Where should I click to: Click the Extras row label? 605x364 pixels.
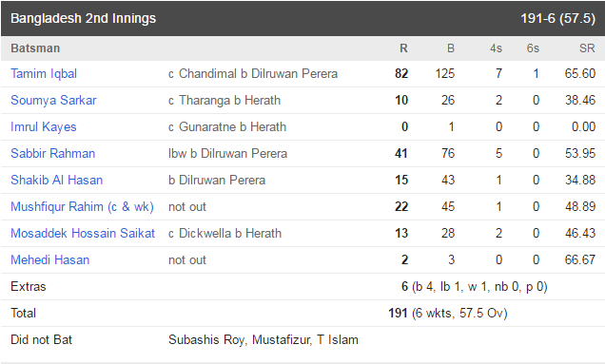29,286
